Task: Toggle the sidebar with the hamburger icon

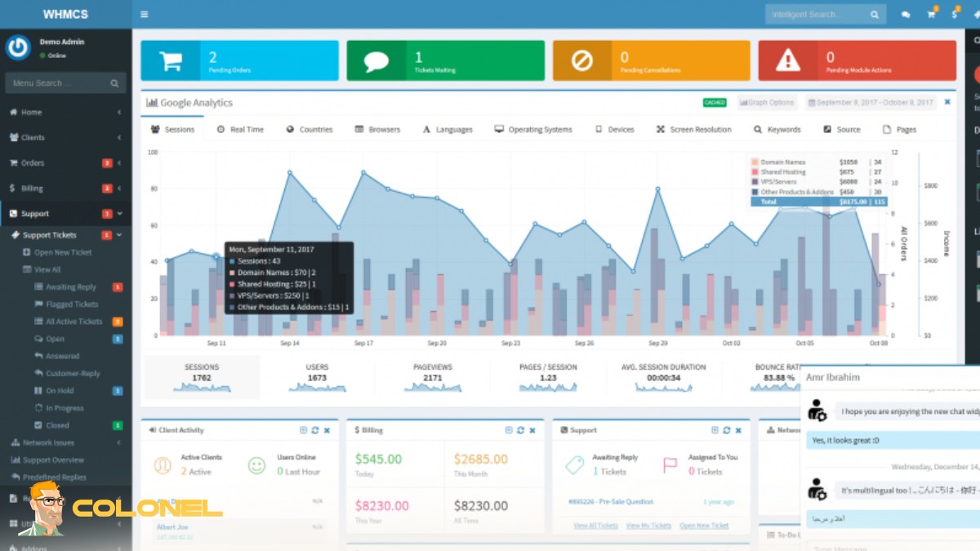Action: [145, 14]
